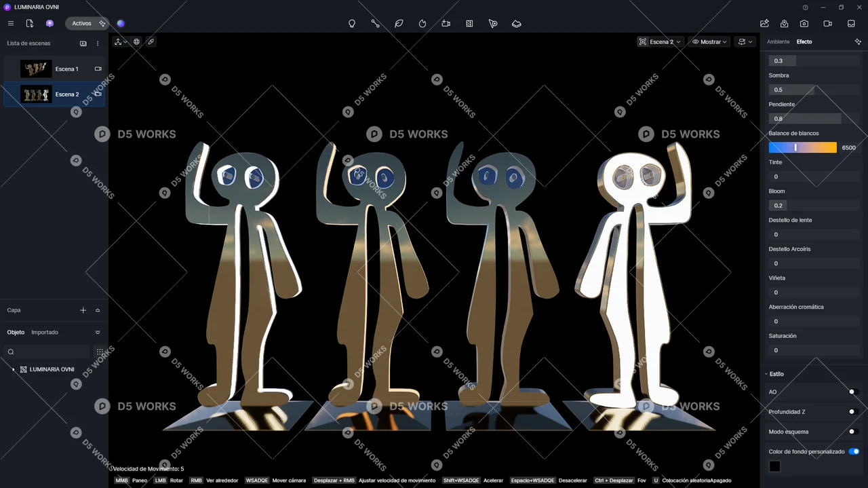Click the Destello de lente value

pos(814,234)
